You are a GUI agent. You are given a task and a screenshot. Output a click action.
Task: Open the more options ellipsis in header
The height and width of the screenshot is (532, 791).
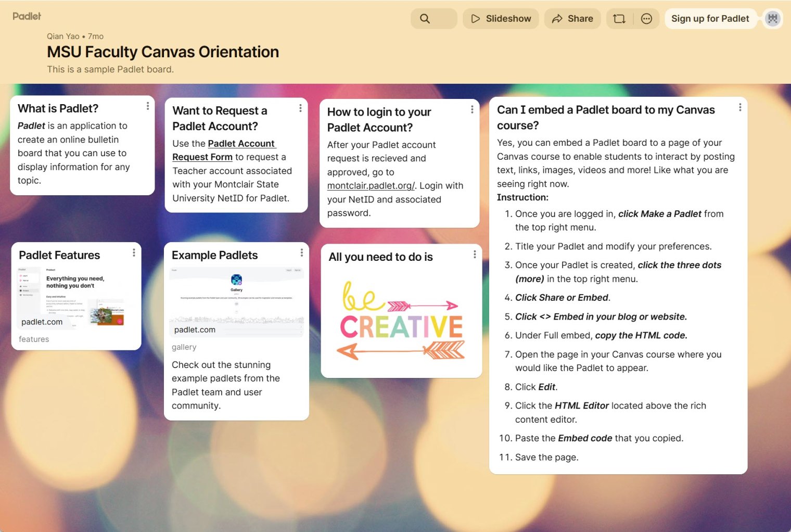tap(646, 19)
